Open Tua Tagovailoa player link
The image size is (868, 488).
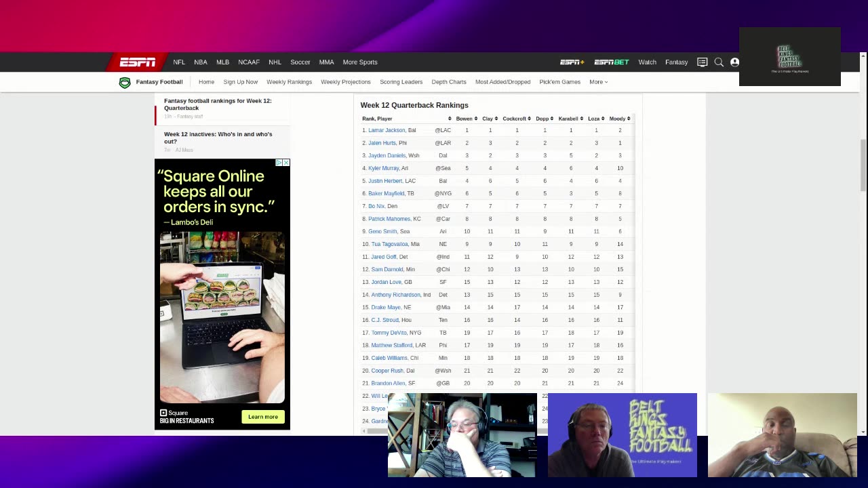pos(389,244)
